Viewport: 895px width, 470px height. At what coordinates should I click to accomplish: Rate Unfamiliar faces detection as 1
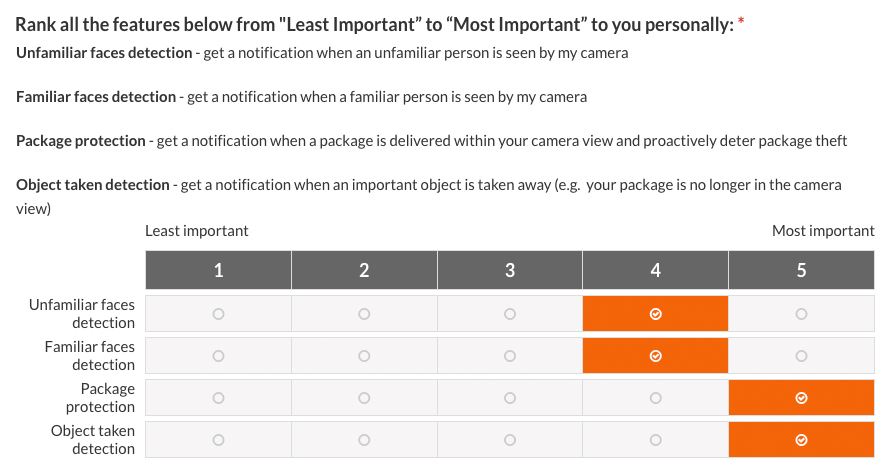point(218,314)
